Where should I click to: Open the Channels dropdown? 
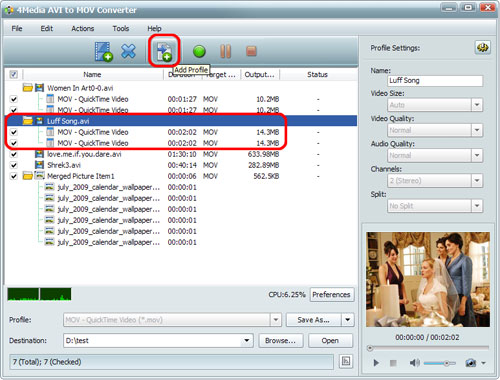click(x=477, y=181)
